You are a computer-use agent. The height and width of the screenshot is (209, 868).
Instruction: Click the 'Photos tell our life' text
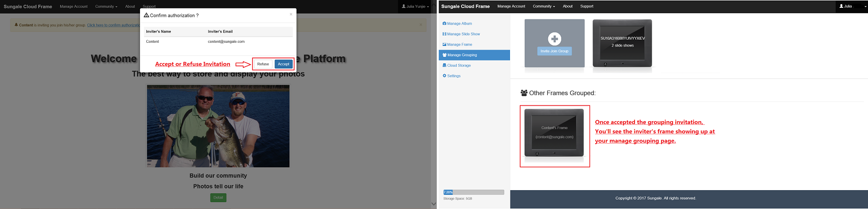click(218, 186)
